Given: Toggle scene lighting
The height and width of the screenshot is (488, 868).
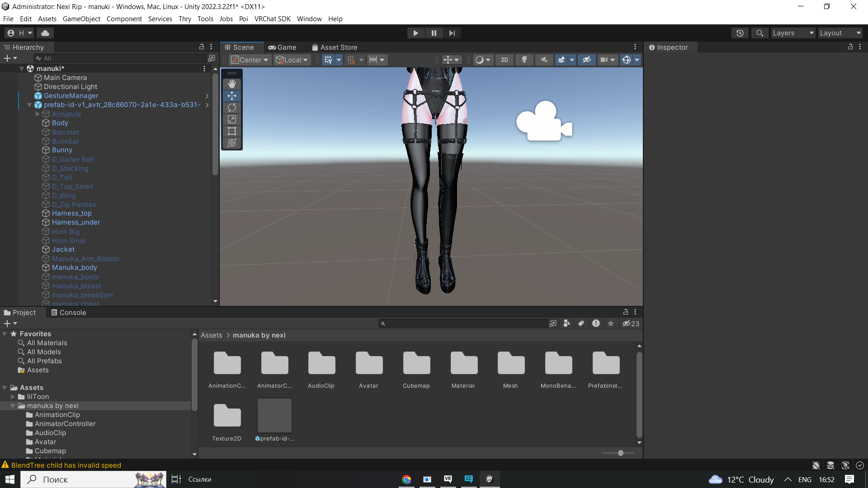Looking at the screenshot, I should (x=524, y=60).
